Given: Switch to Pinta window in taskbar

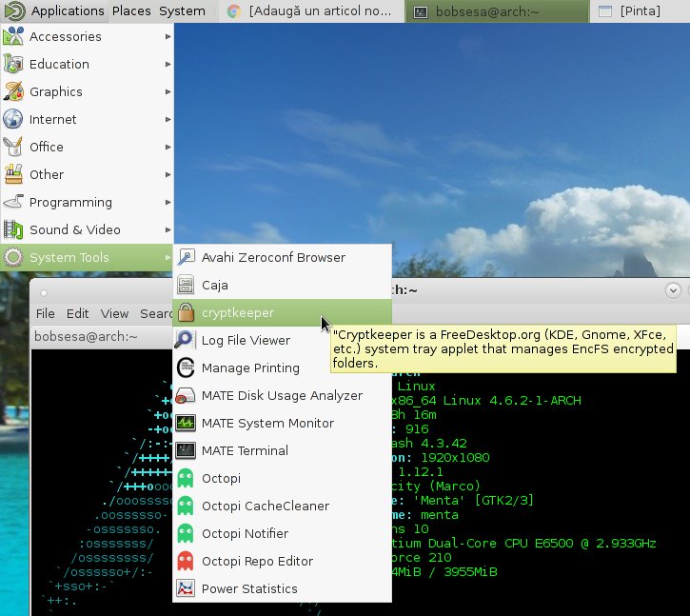Looking at the screenshot, I should pyautogui.click(x=640, y=11).
